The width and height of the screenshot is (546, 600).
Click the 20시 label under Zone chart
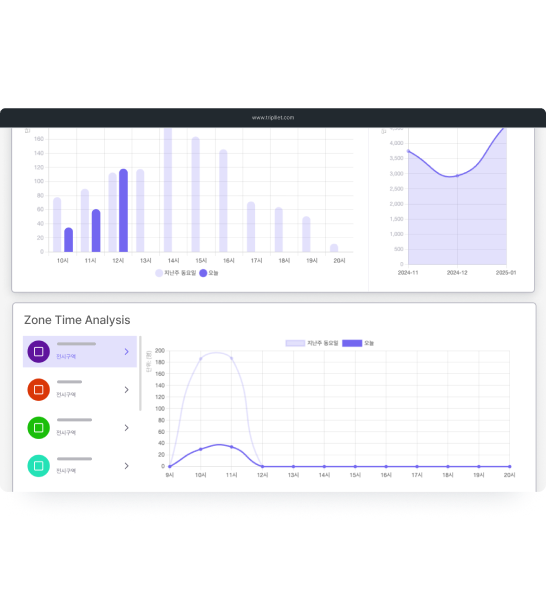pos(509,475)
